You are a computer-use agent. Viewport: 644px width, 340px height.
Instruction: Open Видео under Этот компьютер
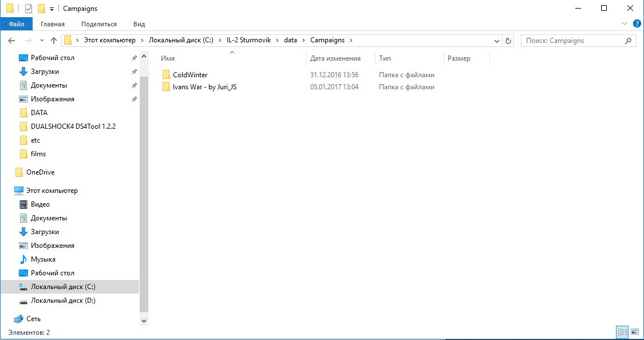[40, 204]
